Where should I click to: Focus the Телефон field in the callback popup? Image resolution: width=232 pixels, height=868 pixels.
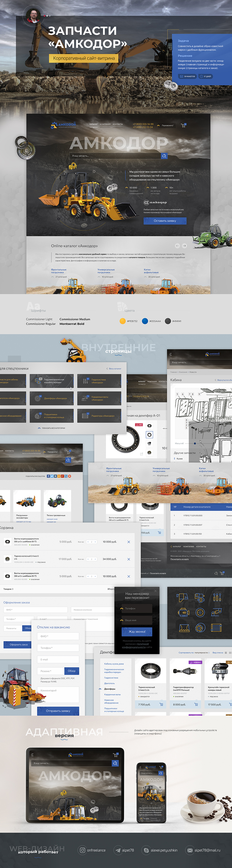tap(137, 608)
